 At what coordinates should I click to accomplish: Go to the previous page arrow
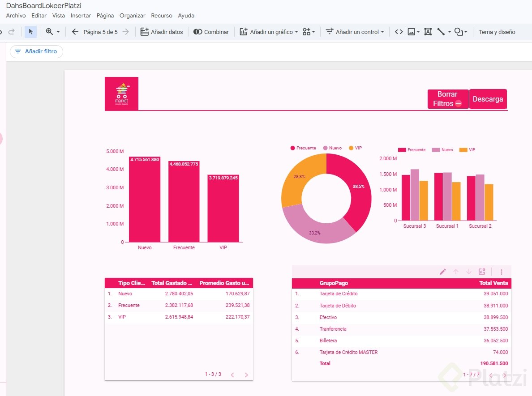[75, 32]
